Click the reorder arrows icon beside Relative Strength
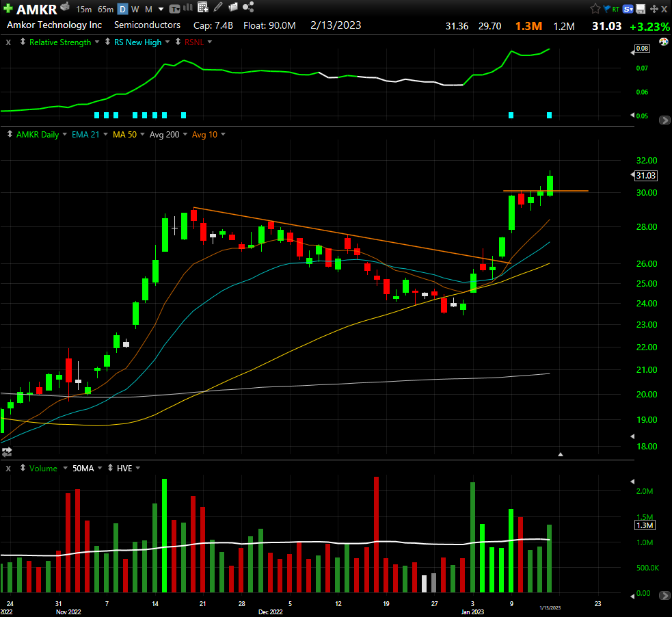 [x=23, y=42]
